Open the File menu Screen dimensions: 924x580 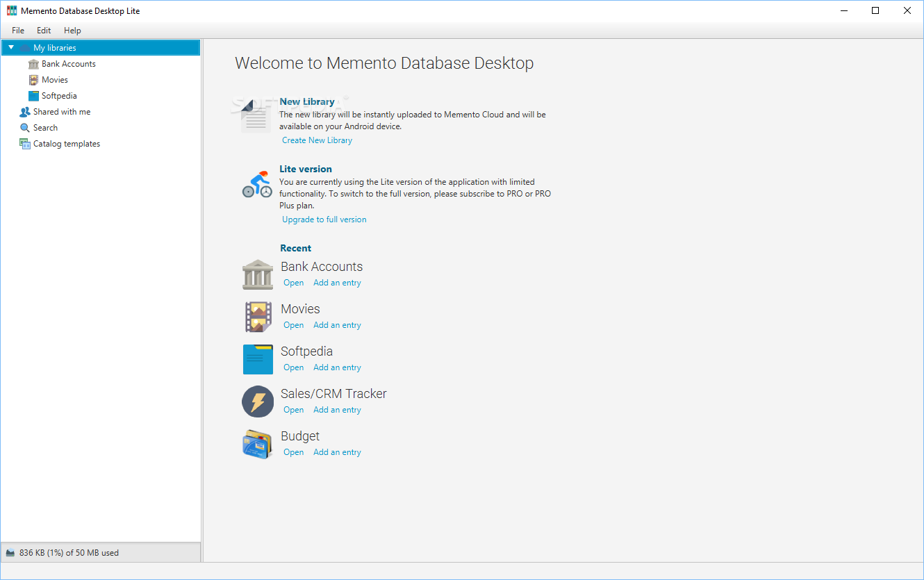tap(18, 31)
